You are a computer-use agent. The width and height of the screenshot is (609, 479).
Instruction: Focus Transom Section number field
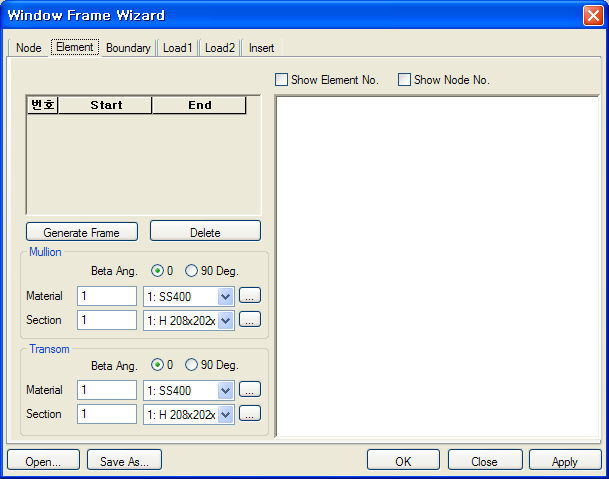point(107,414)
